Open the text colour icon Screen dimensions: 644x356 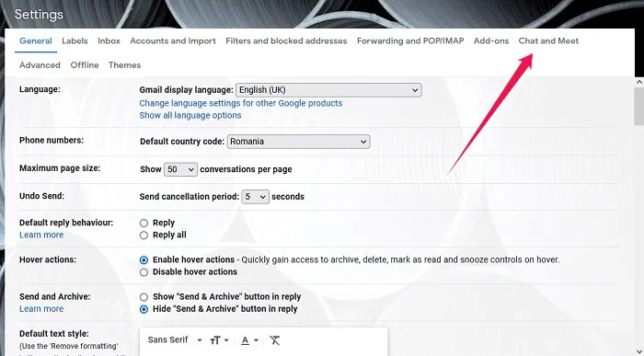[249, 340]
